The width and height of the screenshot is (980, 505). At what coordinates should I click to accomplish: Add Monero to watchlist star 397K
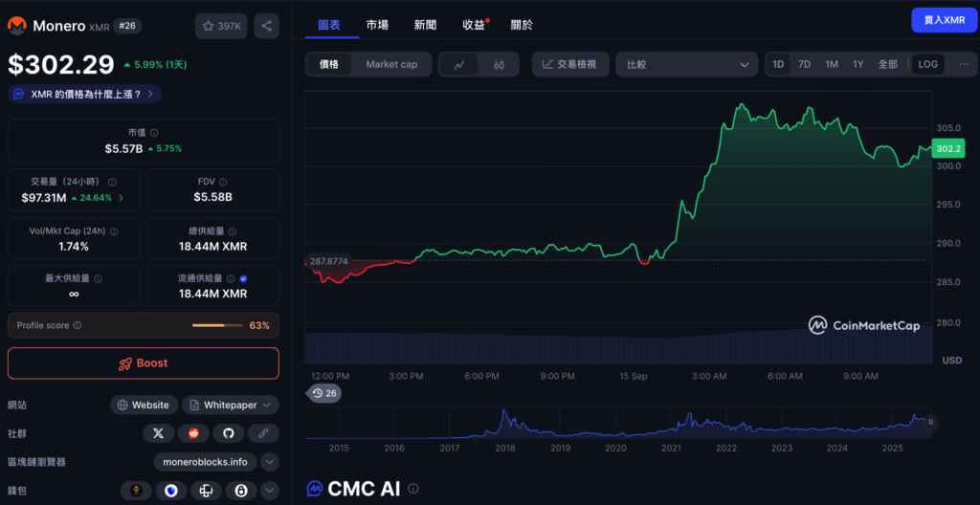click(x=222, y=26)
